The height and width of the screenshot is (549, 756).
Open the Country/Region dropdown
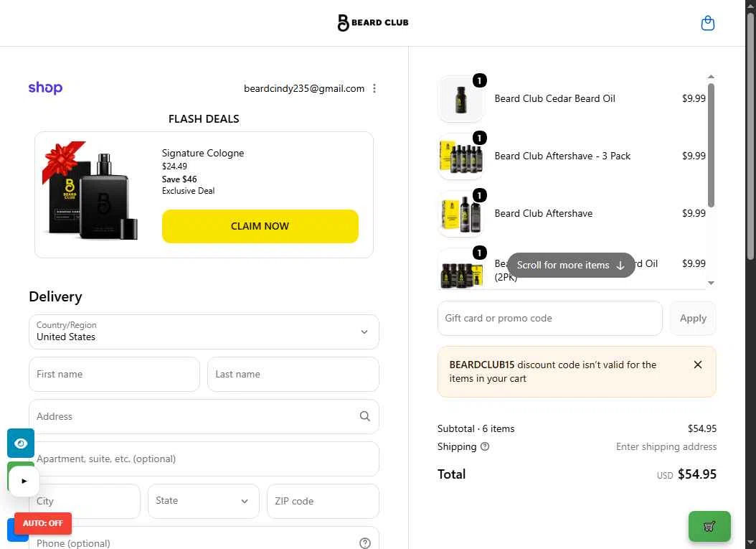point(204,332)
